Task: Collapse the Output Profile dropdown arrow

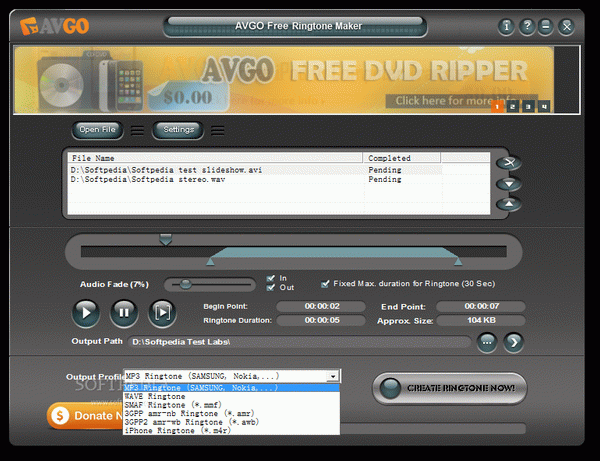Action: (x=333, y=376)
